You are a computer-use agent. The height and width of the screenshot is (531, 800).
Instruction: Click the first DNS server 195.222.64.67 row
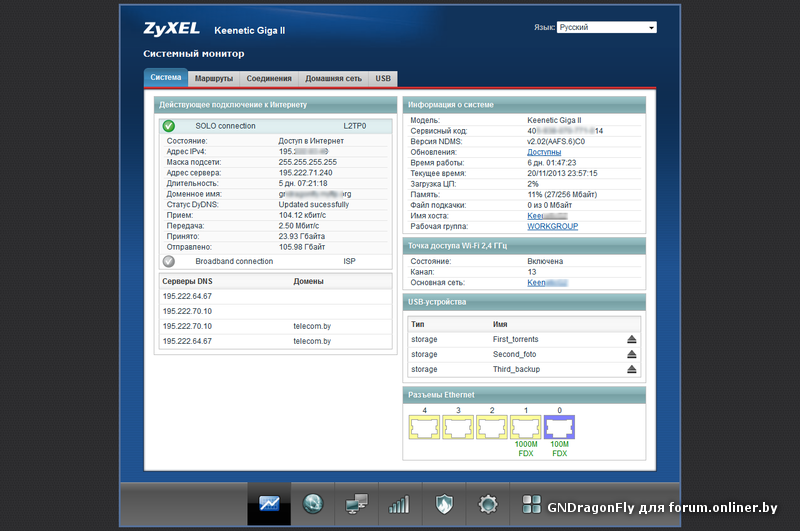click(x=276, y=296)
